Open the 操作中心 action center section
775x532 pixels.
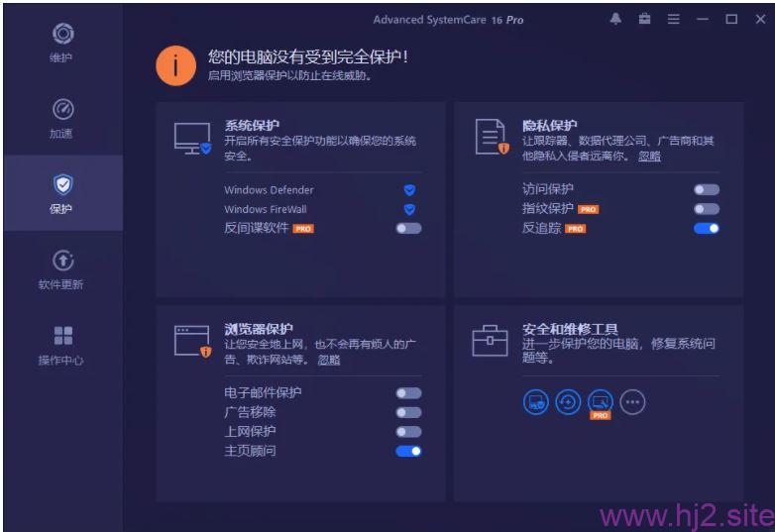62,346
